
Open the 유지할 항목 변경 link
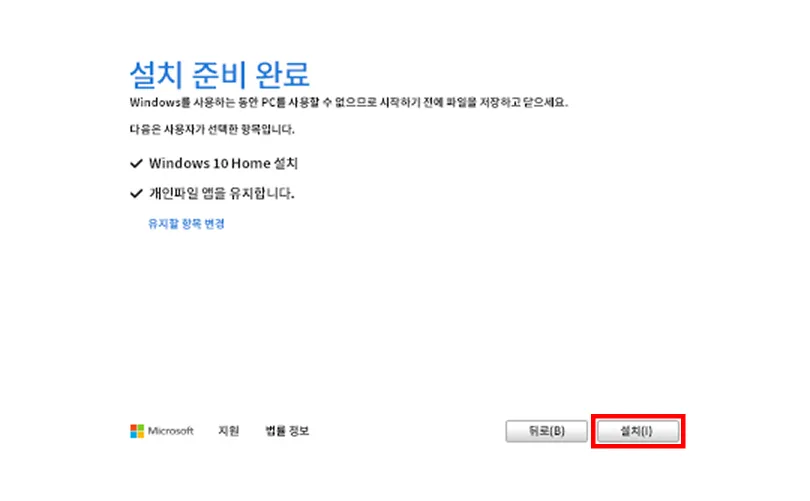[186, 224]
